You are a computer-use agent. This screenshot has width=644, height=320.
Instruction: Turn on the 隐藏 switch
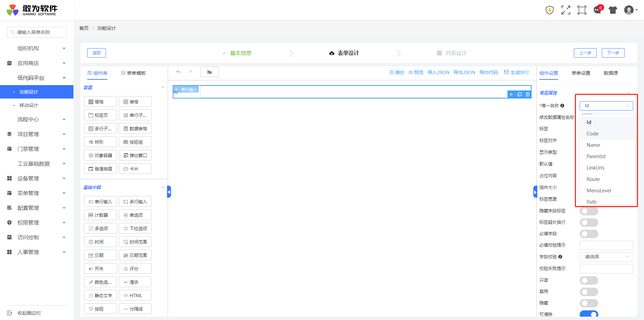(589, 303)
